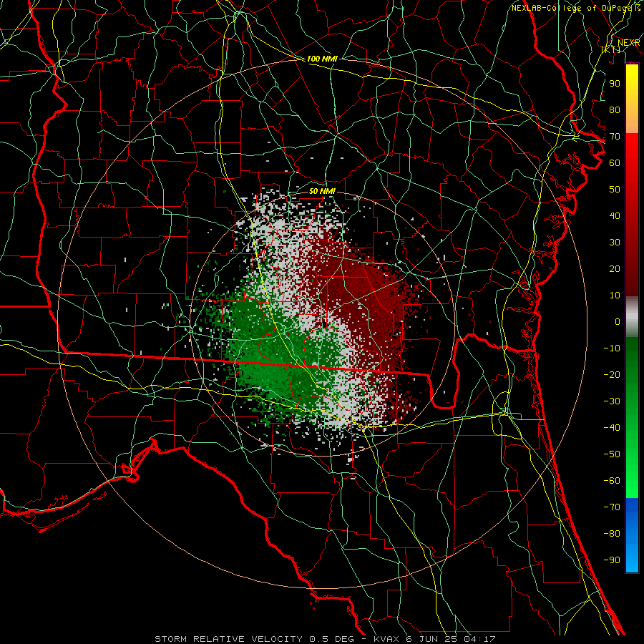Select the -80 value on the velocity scale
This screenshot has width=644, height=644.
612,534
